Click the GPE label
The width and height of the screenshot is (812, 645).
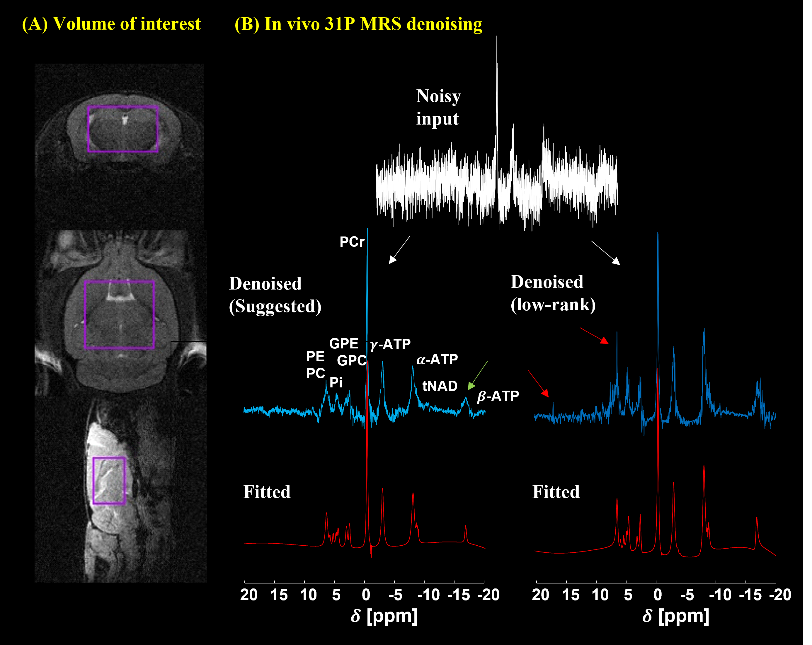click(343, 343)
